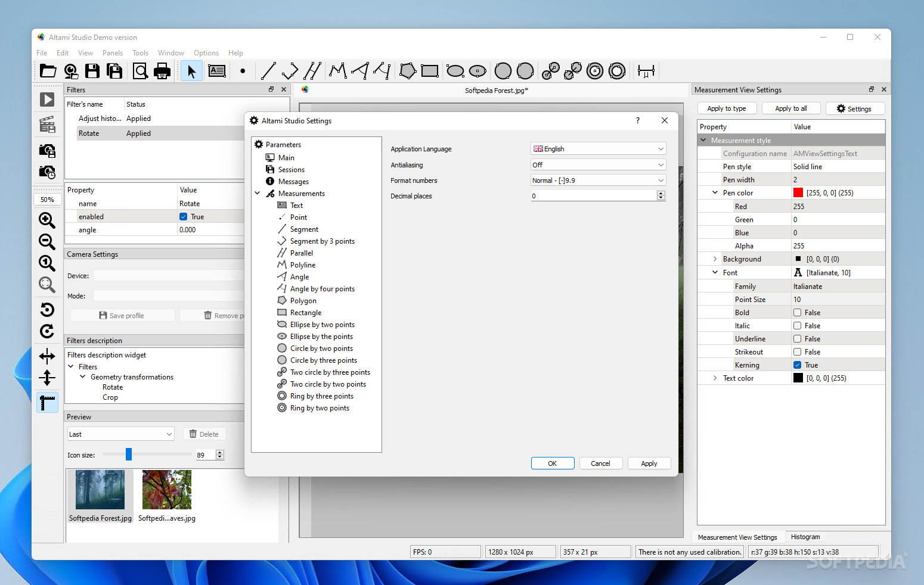The height and width of the screenshot is (585, 924).
Task: Switch to Measurement View Settings tab
Action: (x=737, y=537)
